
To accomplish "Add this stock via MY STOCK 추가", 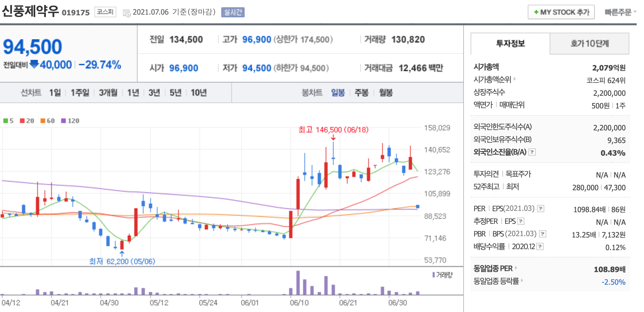I will [x=561, y=12].
